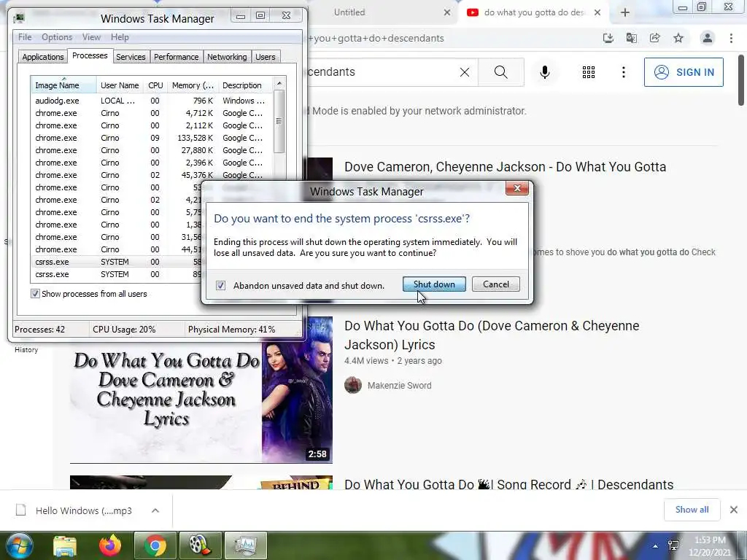Close the Untitled tab
Screen dimensions: 747x560
tap(447, 13)
